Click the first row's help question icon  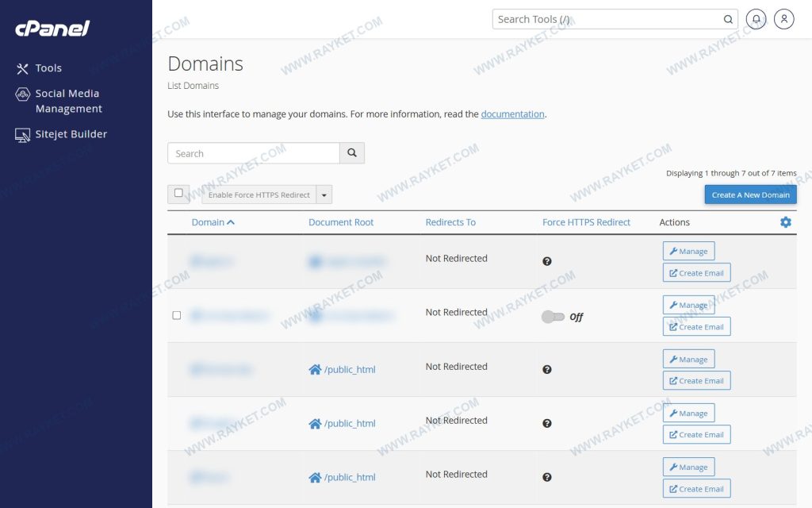[x=547, y=261]
